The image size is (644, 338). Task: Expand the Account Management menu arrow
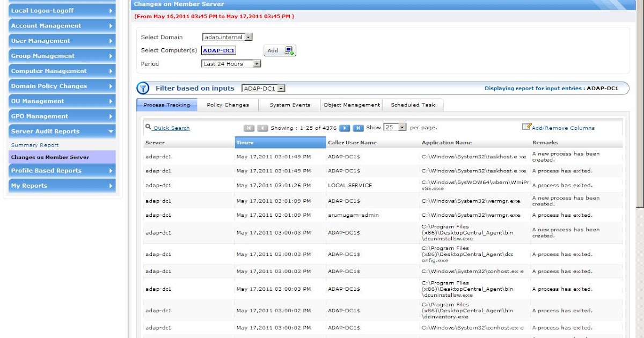point(111,25)
